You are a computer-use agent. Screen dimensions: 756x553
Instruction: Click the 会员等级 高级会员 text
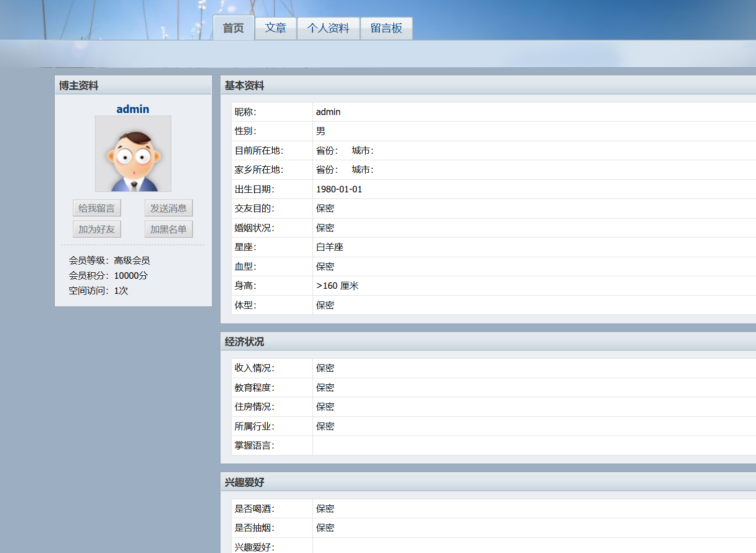(110, 260)
